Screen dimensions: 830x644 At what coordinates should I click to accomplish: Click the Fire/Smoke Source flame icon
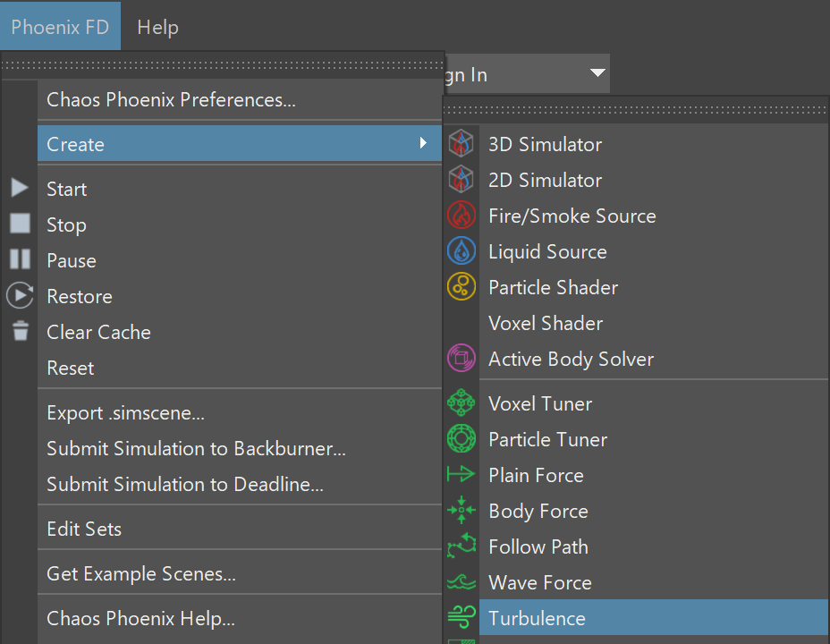coord(461,216)
